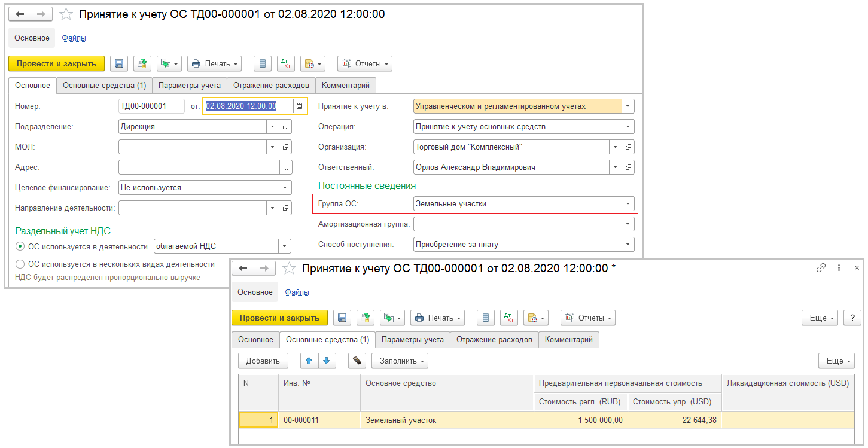Image resolution: width=868 pixels, height=448 pixels.
Task: Open МОЛ field record button
Action: [286, 147]
